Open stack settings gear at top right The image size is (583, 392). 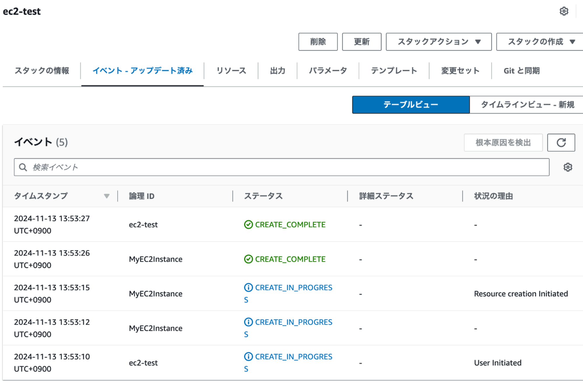coord(564,11)
